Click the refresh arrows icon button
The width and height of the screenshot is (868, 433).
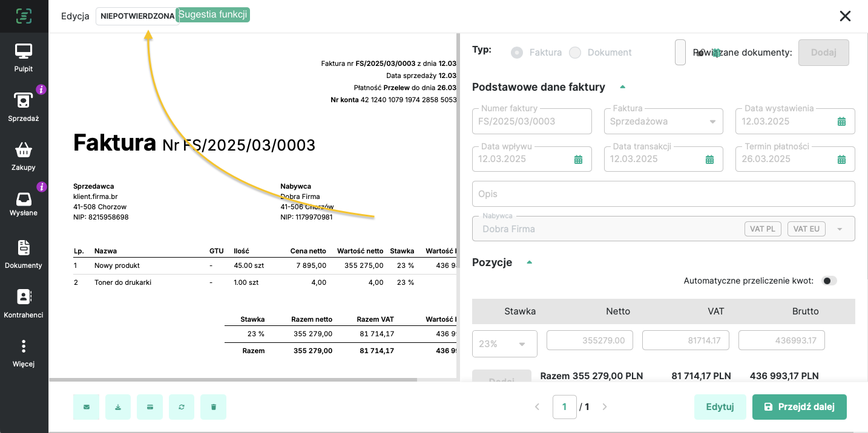pos(182,407)
